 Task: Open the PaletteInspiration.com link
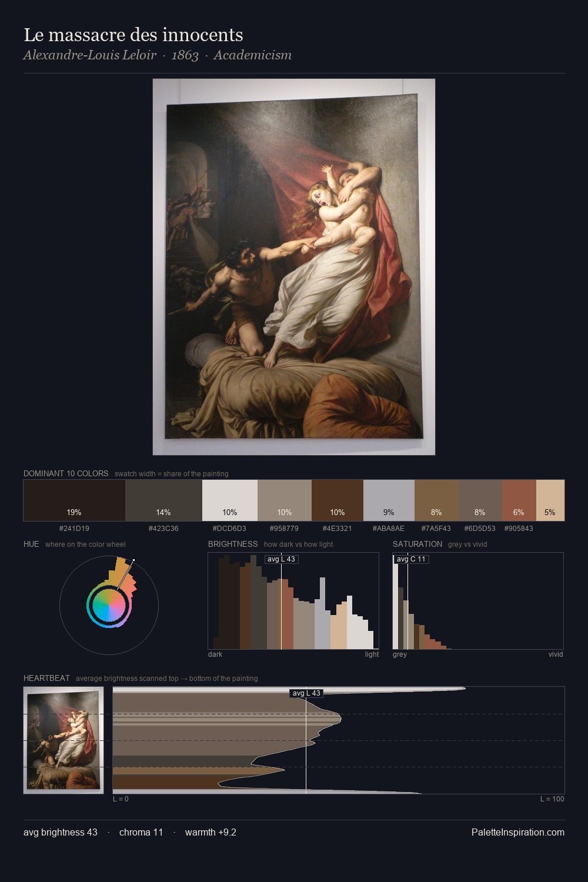point(518,833)
